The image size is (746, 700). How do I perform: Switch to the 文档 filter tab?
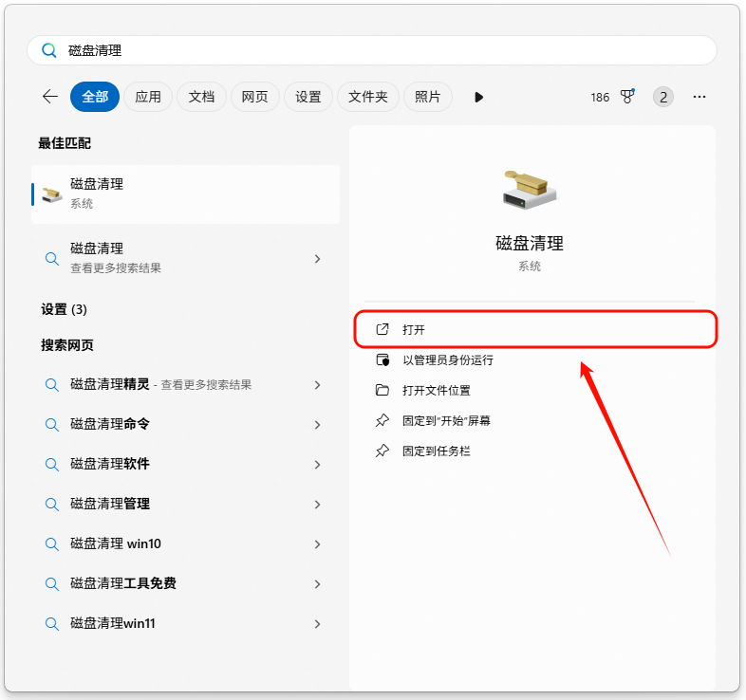pyautogui.click(x=201, y=97)
